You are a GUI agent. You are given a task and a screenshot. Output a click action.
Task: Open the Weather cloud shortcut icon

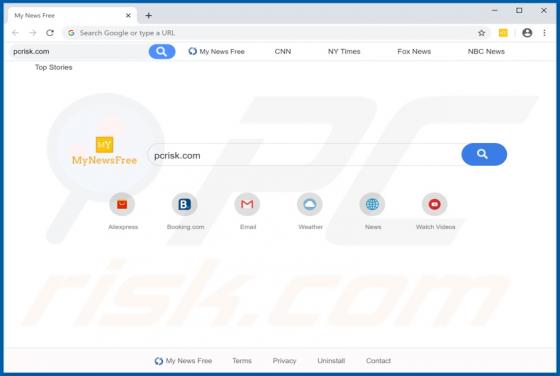[310, 204]
